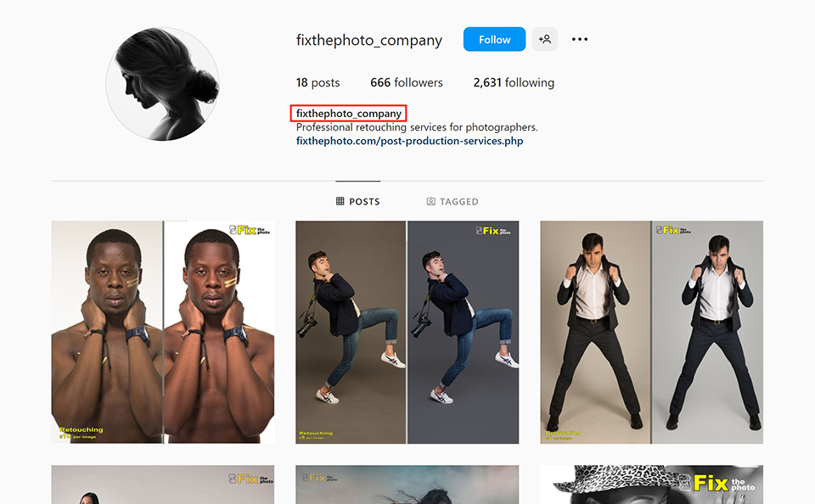Open the three-dot options menu icon
Viewport: 815px width, 504px height.
pos(579,39)
